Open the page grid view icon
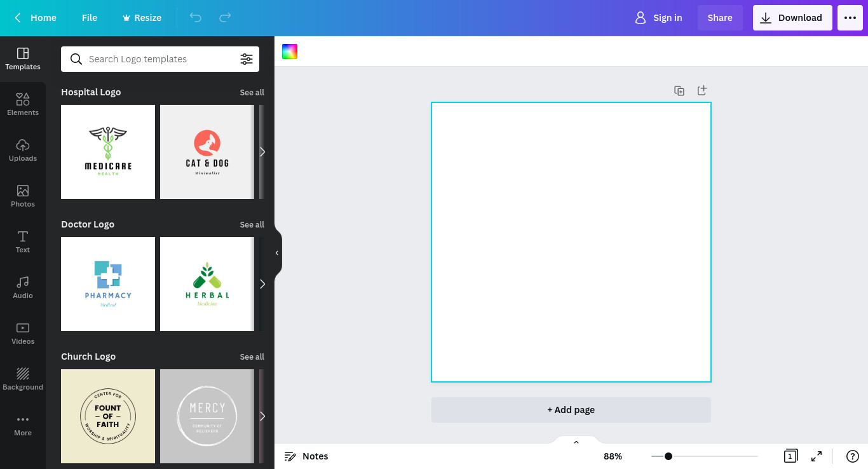The image size is (868, 469). tap(790, 456)
